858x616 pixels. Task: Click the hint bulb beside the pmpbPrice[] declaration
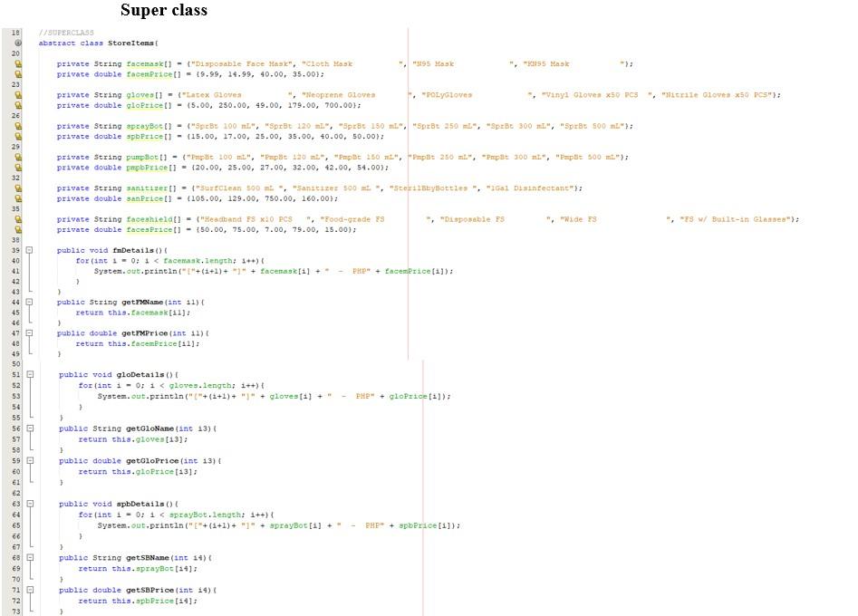pos(18,168)
